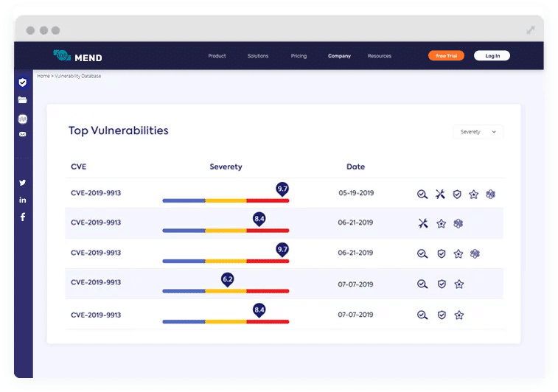The width and height of the screenshot is (558, 392).
Task: Open the Severety sort dropdown
Action: point(478,132)
